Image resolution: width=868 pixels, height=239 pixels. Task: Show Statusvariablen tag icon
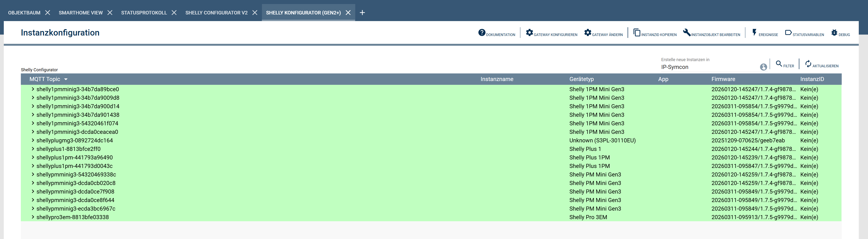click(788, 33)
